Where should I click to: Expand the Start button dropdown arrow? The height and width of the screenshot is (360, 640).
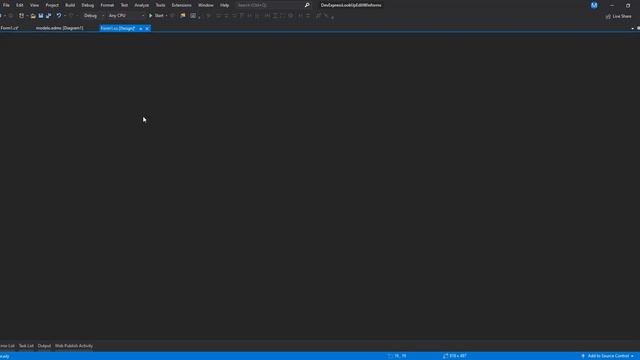[167, 16]
